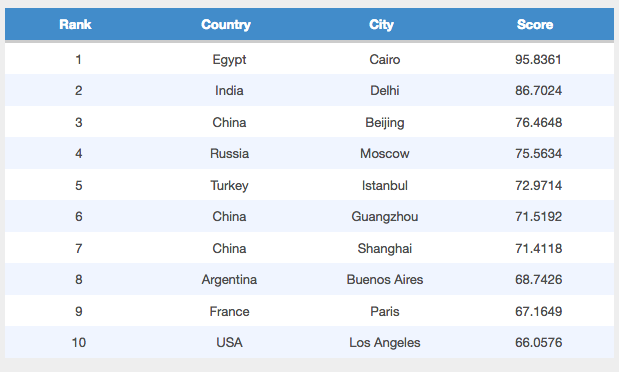619x372 pixels.
Task: Select the Delhi city cell
Action: point(385,90)
